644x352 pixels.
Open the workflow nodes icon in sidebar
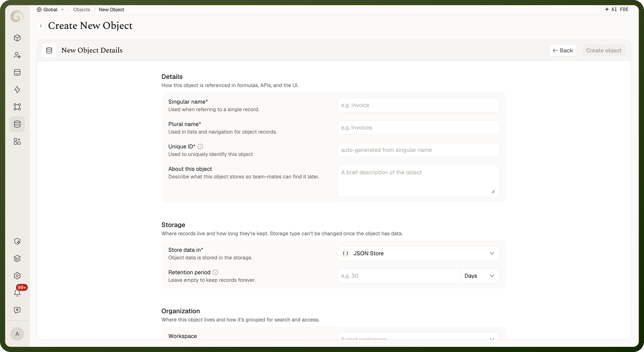[17, 107]
